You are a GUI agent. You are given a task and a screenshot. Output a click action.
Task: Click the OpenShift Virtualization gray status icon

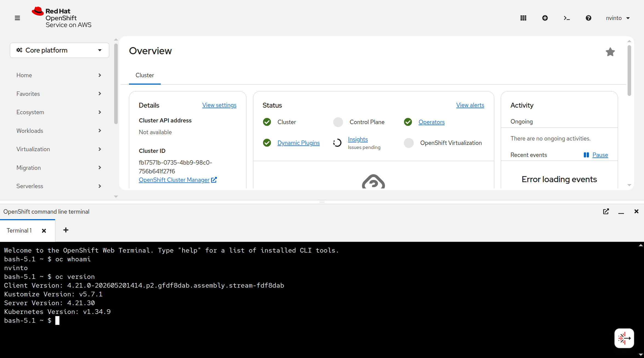click(409, 143)
